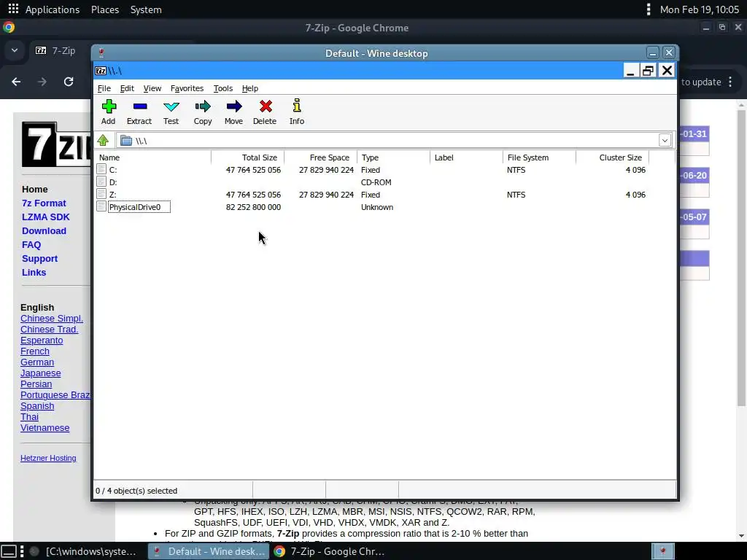Open the System menu in the top panel
This screenshot has height=560, width=747.
pyautogui.click(x=146, y=9)
